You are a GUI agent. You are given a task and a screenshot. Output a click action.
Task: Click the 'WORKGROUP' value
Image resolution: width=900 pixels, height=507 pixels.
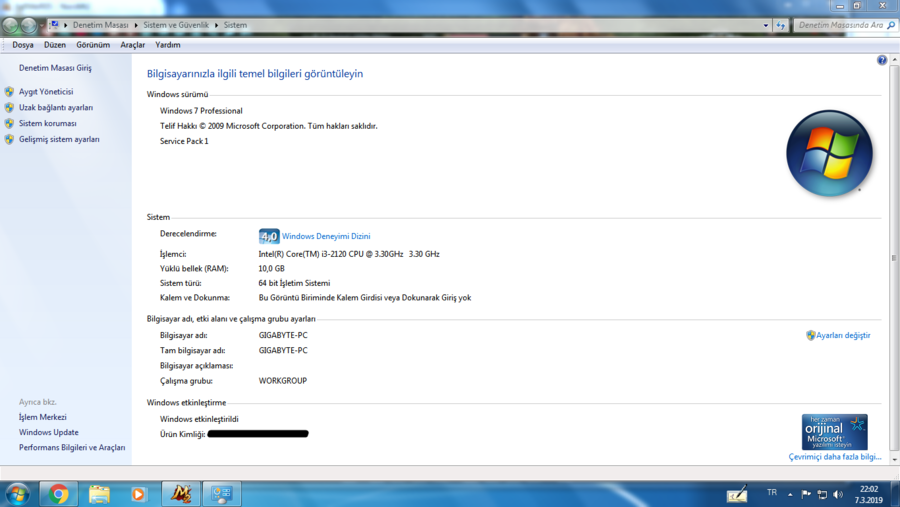click(282, 381)
